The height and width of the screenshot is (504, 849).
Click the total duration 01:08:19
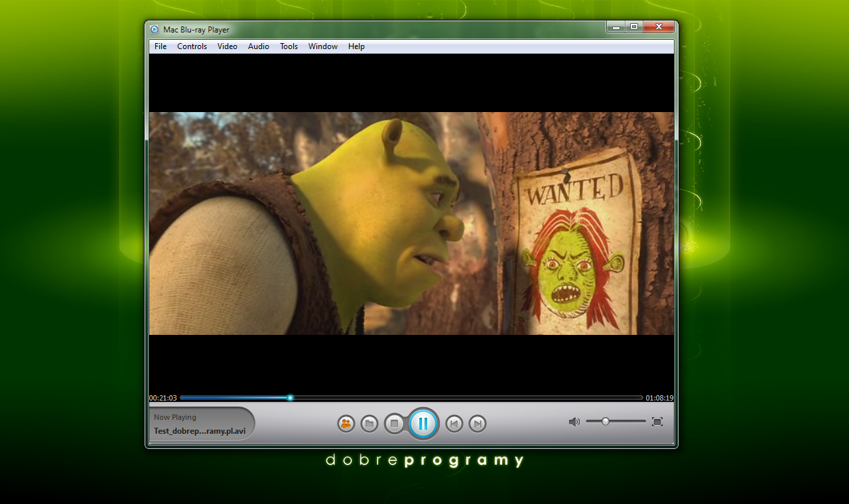coord(660,399)
